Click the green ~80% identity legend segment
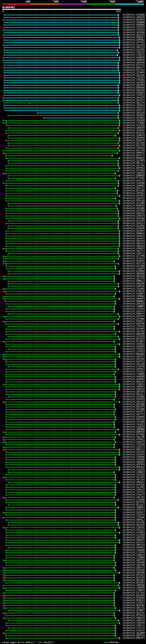 101,4
